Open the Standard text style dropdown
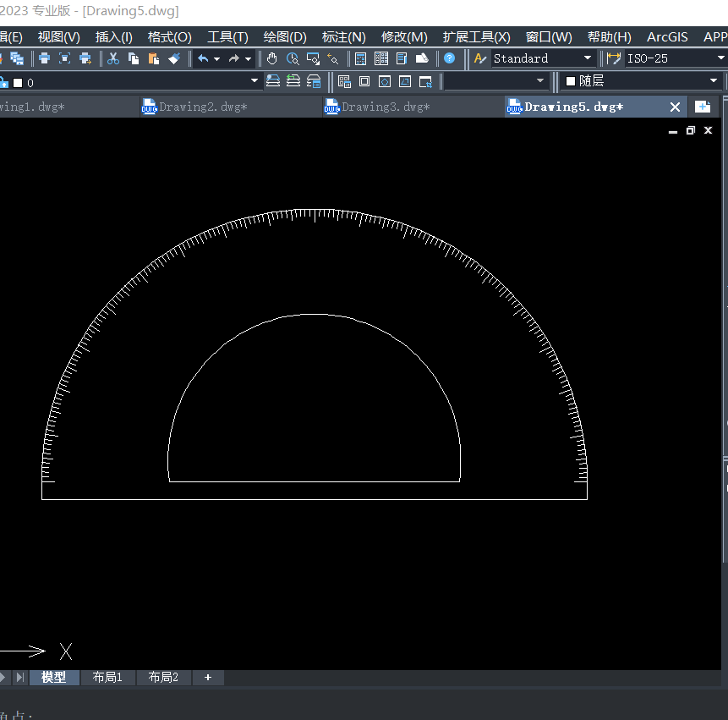This screenshot has width=728, height=720. tap(588, 58)
